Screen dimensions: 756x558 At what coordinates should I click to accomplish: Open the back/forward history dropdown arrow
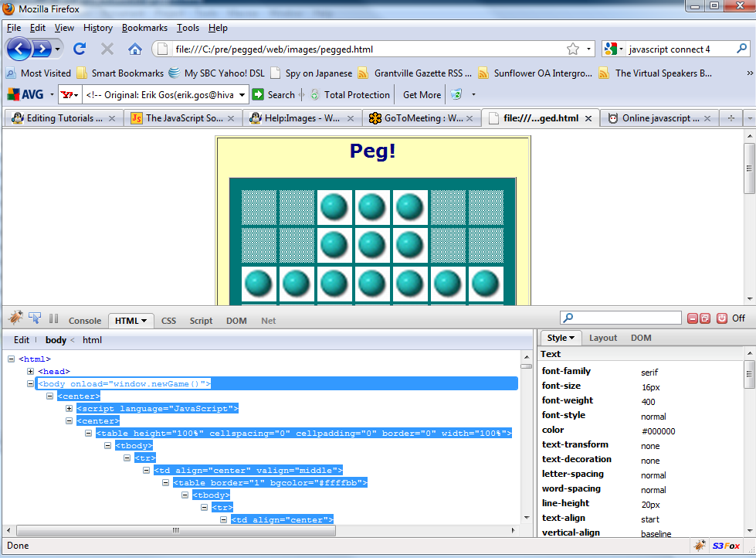pyautogui.click(x=57, y=49)
